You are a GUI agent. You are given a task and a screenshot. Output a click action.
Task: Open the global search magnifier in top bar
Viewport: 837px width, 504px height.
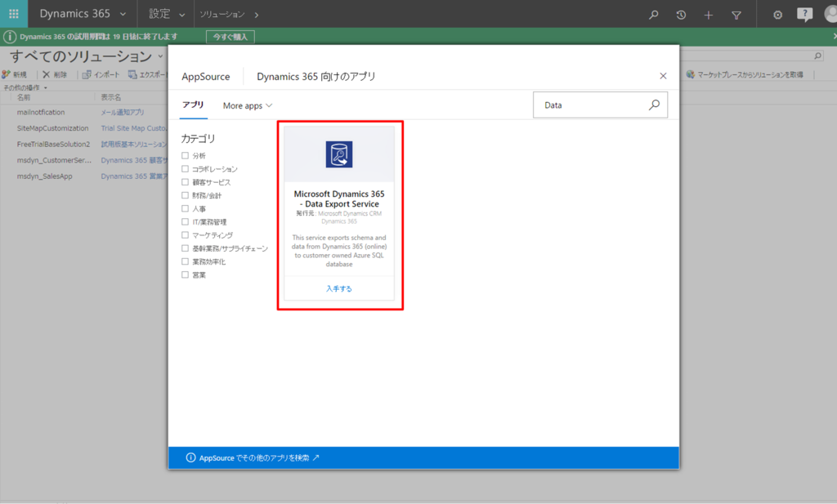[653, 15]
